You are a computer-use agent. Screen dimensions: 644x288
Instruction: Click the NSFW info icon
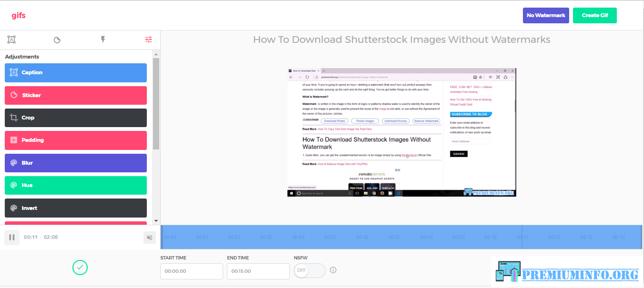tap(333, 270)
